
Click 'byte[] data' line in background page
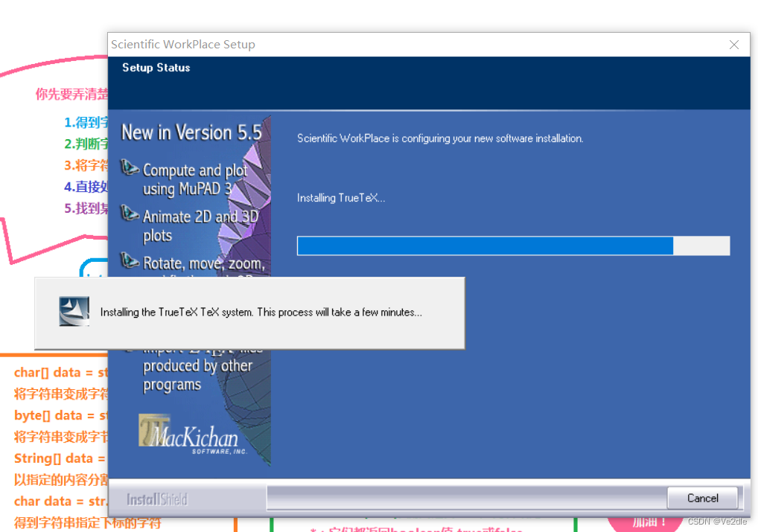click(x=61, y=415)
